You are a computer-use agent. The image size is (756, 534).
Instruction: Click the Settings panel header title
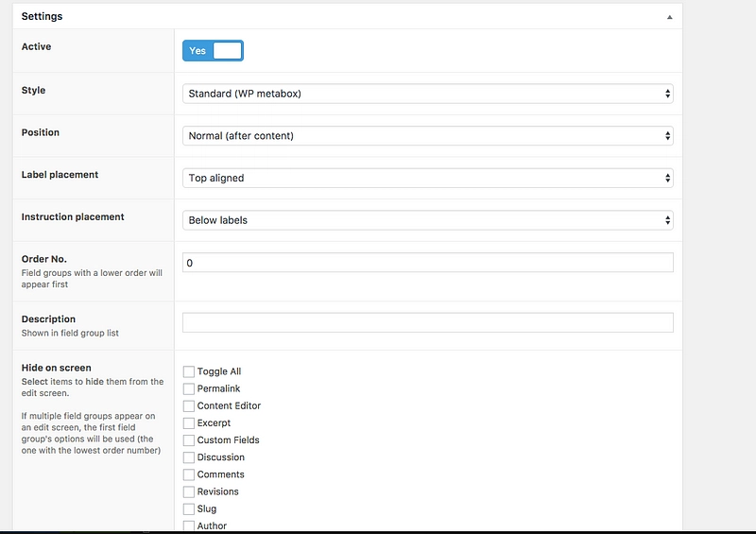tap(43, 16)
